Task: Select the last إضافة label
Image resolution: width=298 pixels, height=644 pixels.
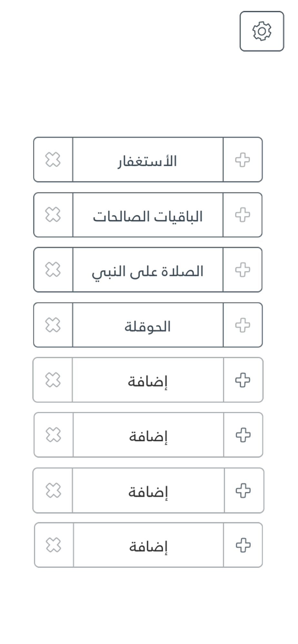Action: click(148, 545)
